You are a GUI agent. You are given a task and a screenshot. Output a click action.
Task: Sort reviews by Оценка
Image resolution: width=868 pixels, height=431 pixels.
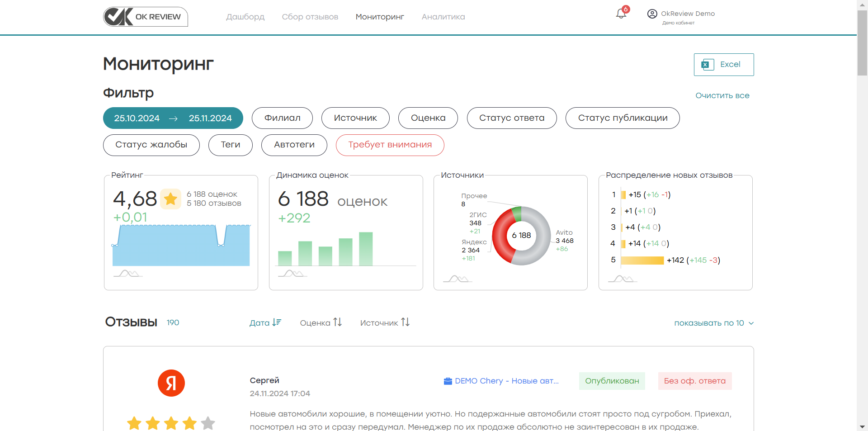321,322
